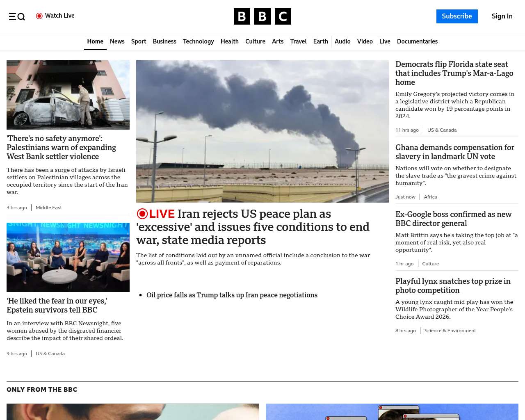Open the Documentaries section
The height and width of the screenshot is (420, 525).
coord(417,41)
